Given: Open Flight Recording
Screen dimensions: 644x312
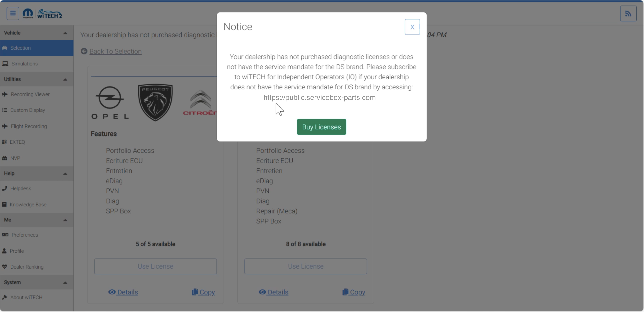Looking at the screenshot, I should pos(37,126).
